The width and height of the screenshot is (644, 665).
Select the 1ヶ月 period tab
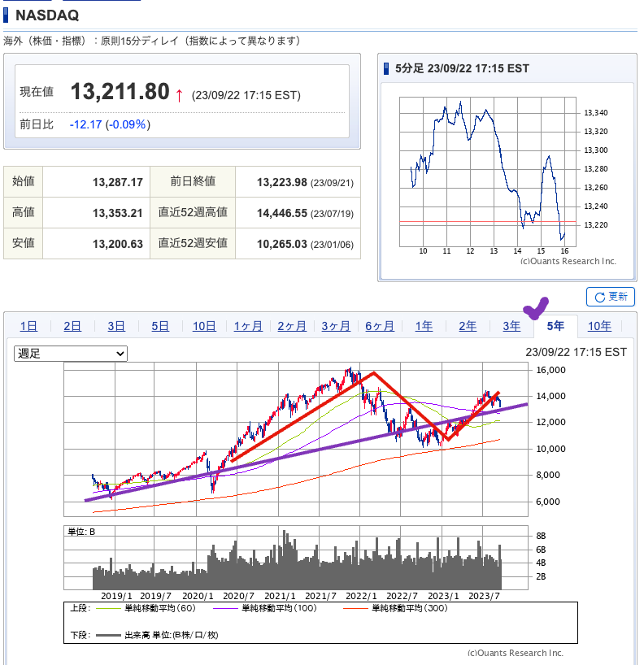[248, 326]
